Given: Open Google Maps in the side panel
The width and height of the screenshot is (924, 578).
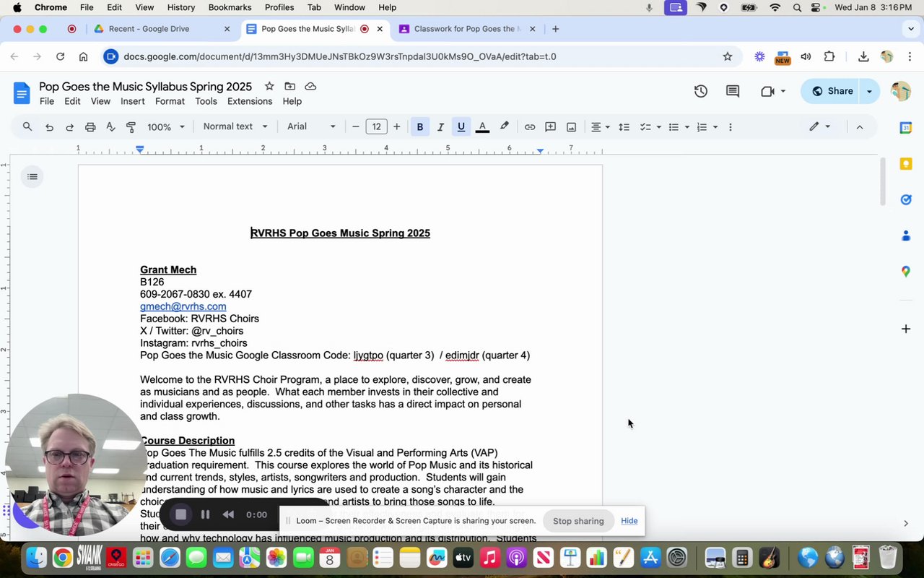Looking at the screenshot, I should click(906, 272).
